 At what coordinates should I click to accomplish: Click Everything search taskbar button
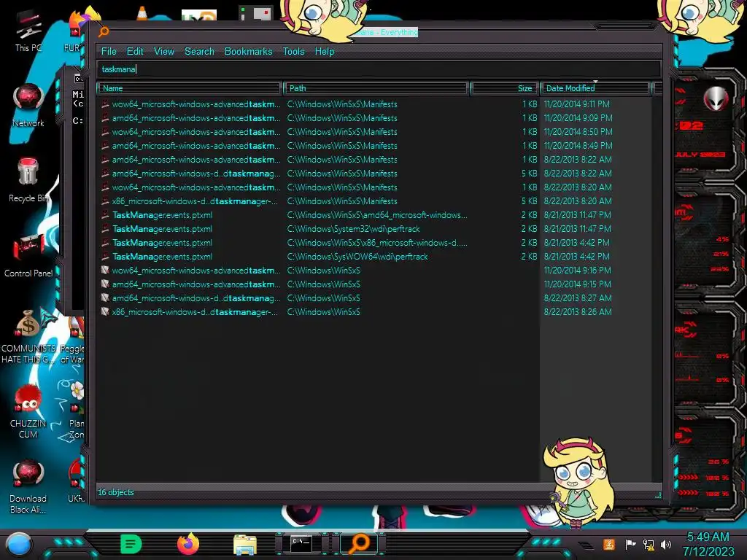pos(359,544)
